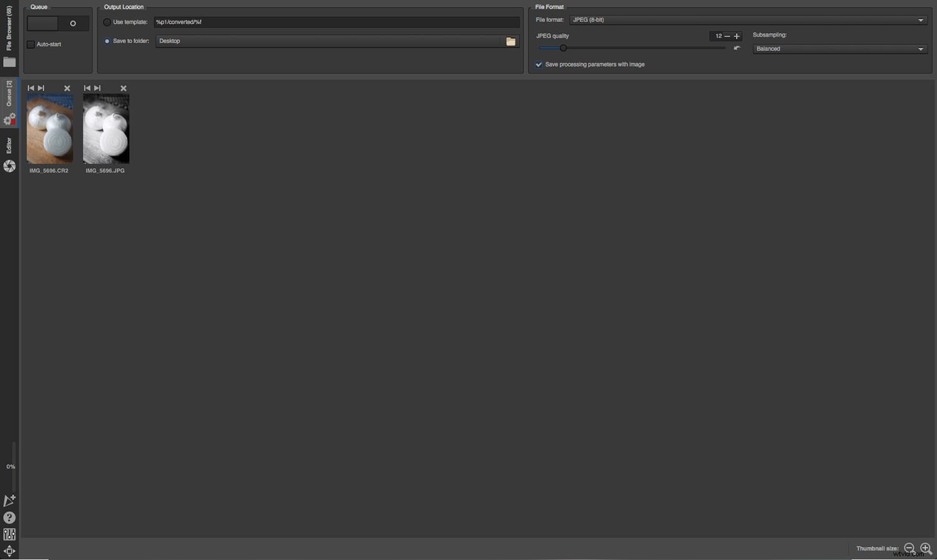937x560 pixels.
Task: Enable the Auto-start checkbox
Action: (31, 44)
